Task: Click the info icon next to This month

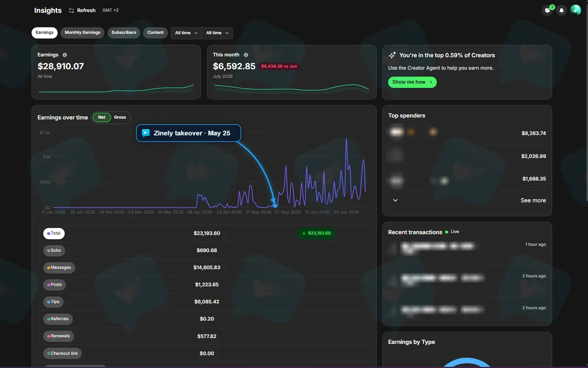Action: pyautogui.click(x=246, y=55)
